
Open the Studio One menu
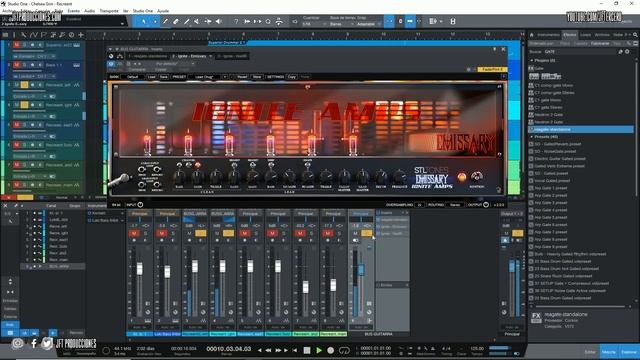coord(143,11)
